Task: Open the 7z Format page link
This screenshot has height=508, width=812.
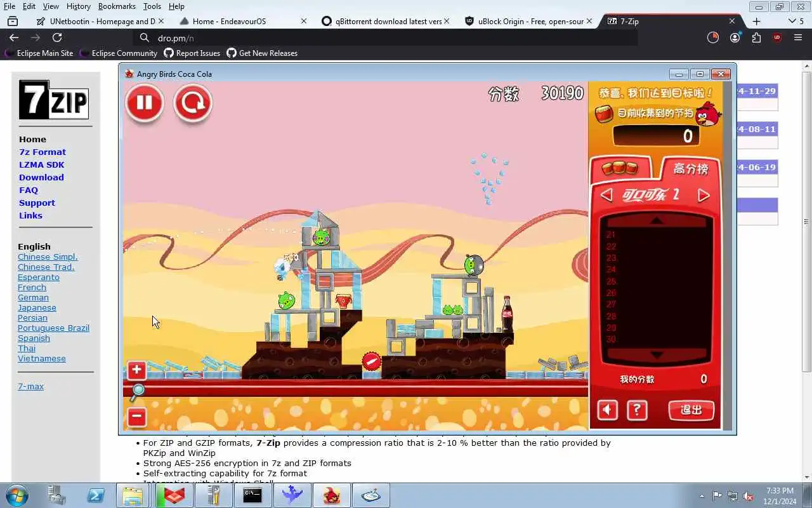Action: coord(43,152)
